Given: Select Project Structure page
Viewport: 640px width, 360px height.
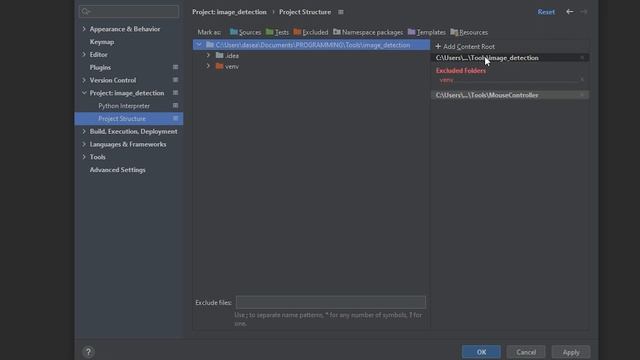Looking at the screenshot, I should click(129, 119).
